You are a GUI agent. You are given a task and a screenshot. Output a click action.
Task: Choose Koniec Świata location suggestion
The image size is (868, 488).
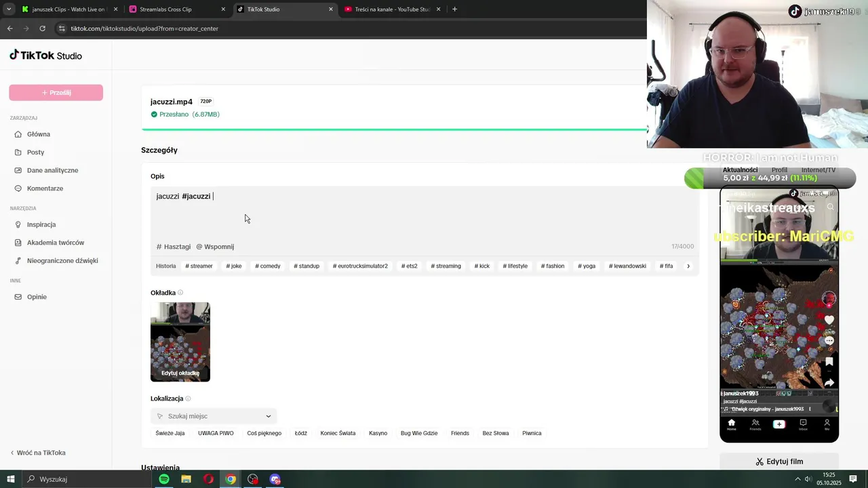[x=338, y=433]
